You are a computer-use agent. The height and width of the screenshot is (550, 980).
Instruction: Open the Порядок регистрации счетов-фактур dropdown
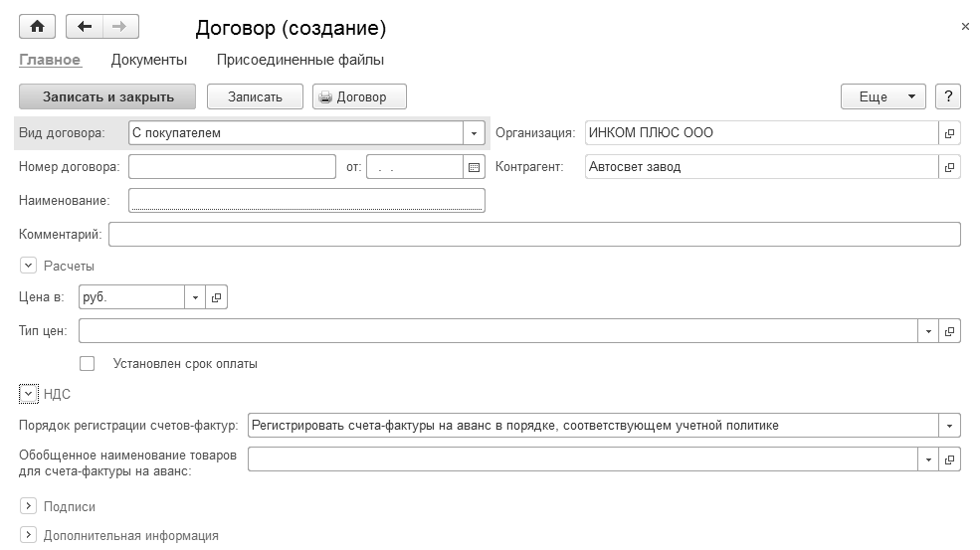coord(949,426)
